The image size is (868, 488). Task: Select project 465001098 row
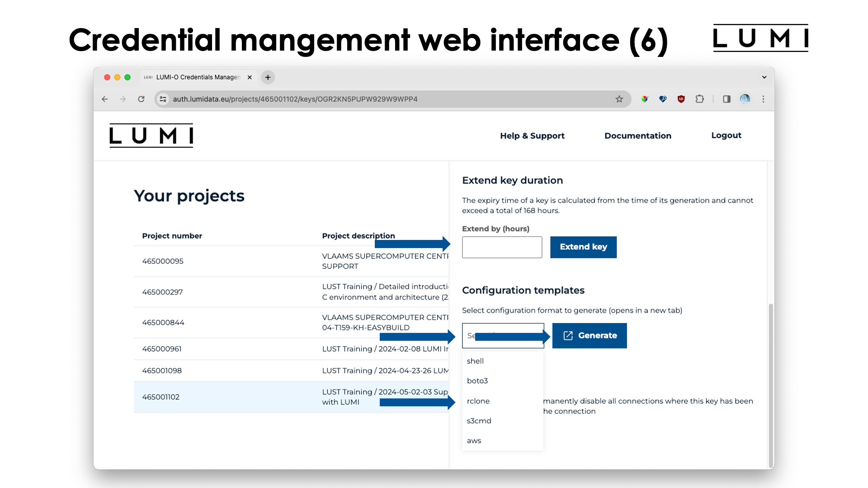pyautogui.click(x=291, y=371)
